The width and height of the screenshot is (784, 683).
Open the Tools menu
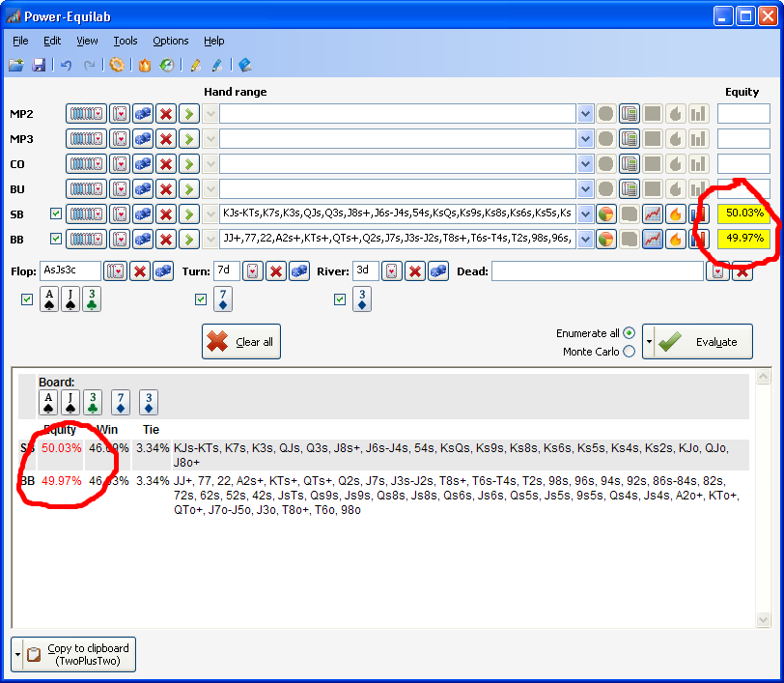[125, 41]
